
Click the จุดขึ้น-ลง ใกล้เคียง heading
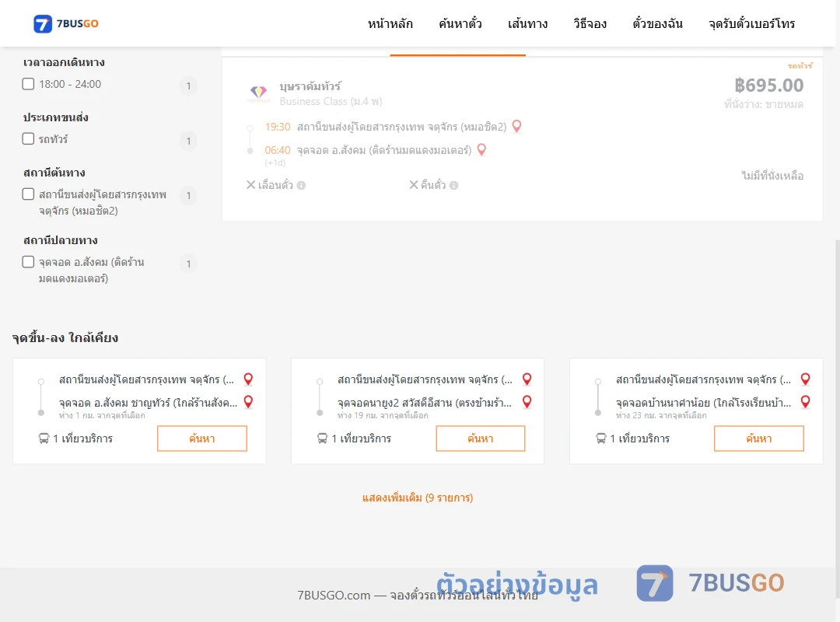pos(65,337)
